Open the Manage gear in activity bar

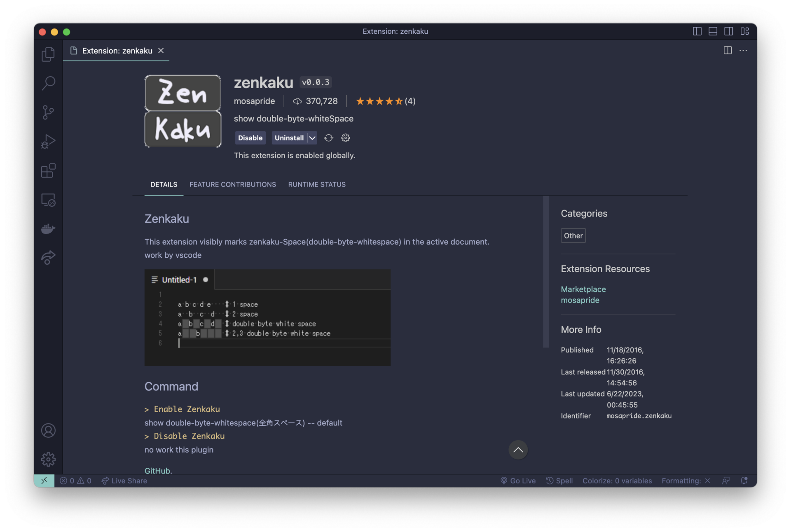[x=48, y=460]
